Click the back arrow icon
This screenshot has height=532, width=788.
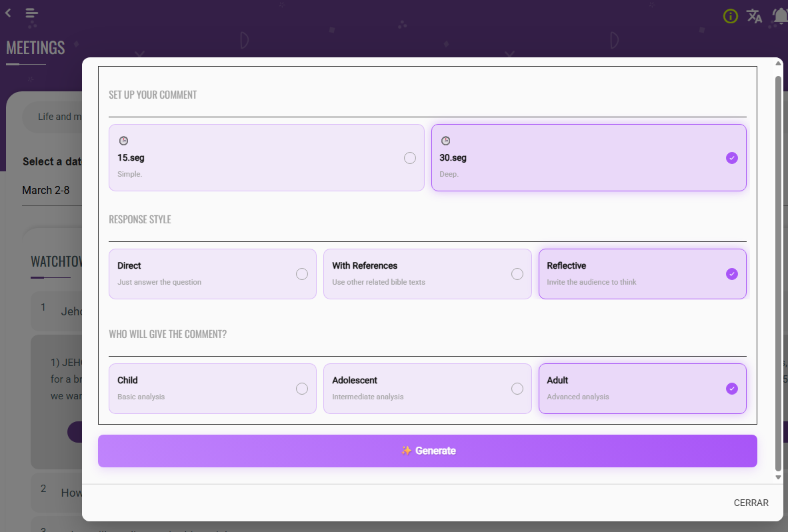point(8,13)
